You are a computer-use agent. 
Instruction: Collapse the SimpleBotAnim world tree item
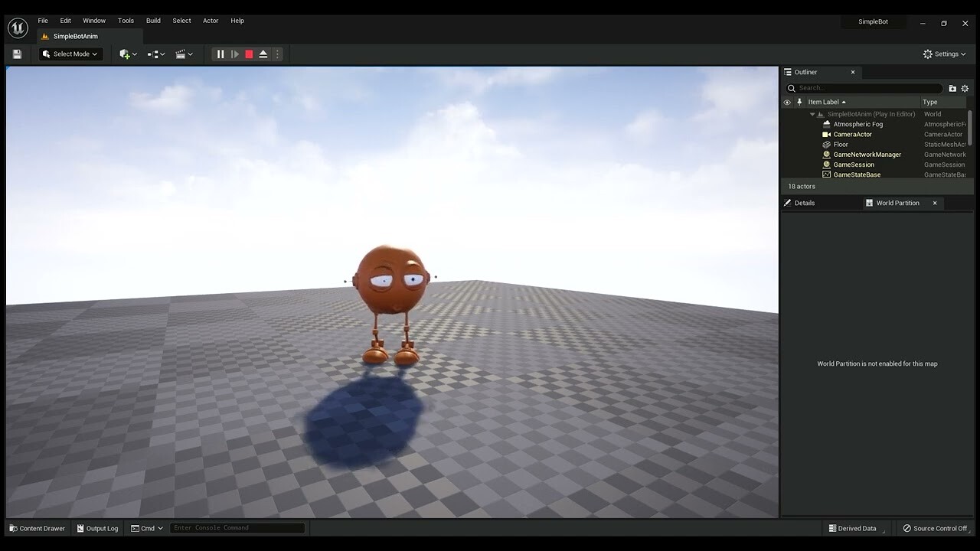pyautogui.click(x=812, y=113)
